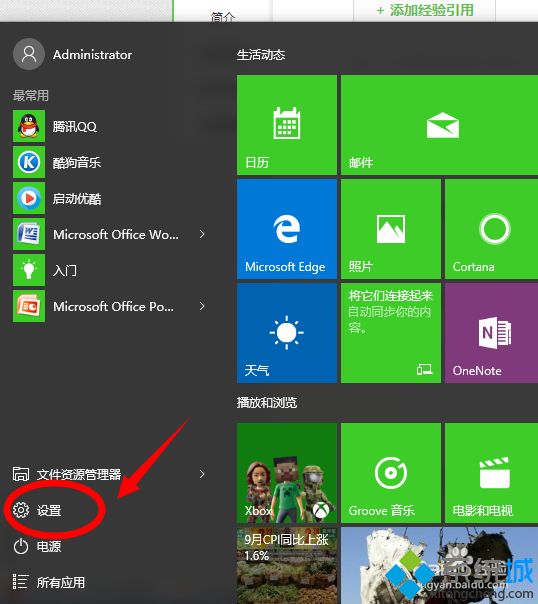Open the Groove Music tile
The height and width of the screenshot is (604, 538).
pyautogui.click(x=391, y=473)
